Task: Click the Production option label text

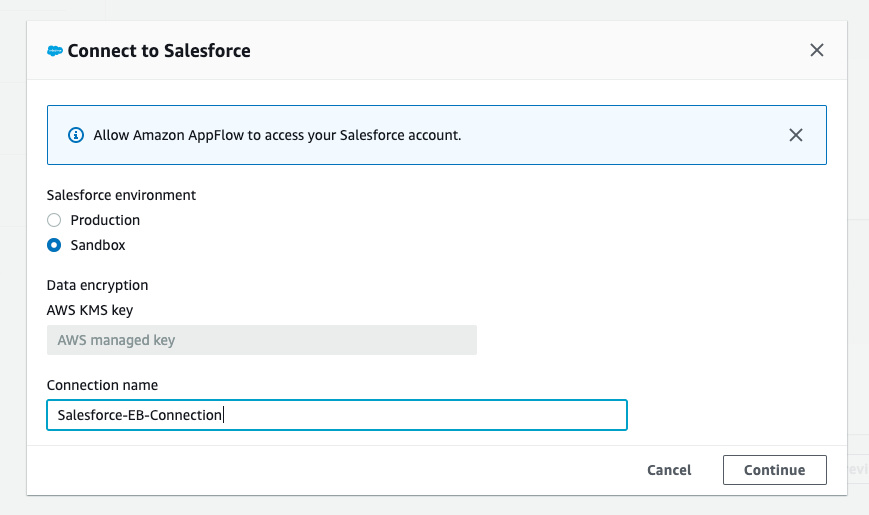Action: pyautogui.click(x=105, y=220)
